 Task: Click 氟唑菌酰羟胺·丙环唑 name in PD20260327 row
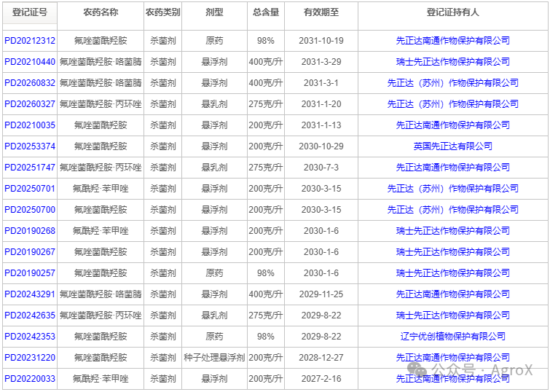click(x=101, y=104)
